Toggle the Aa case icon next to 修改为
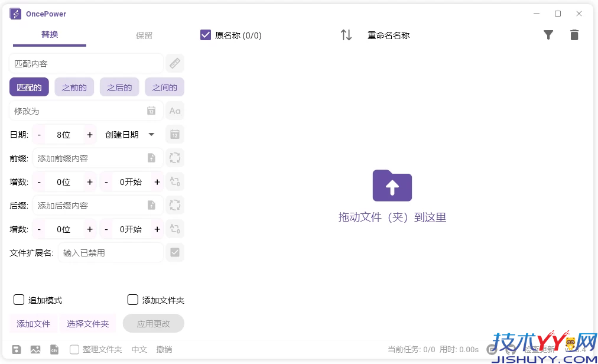The height and width of the screenshot is (364, 598). (x=175, y=110)
